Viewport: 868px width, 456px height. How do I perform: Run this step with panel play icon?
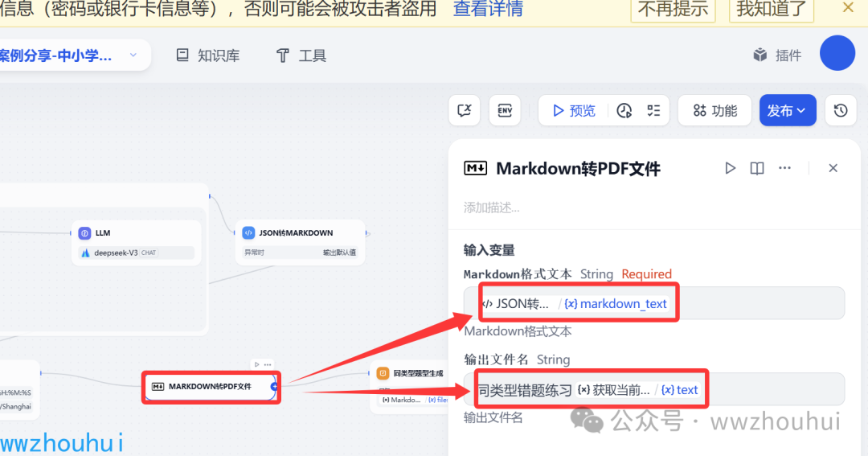(730, 168)
